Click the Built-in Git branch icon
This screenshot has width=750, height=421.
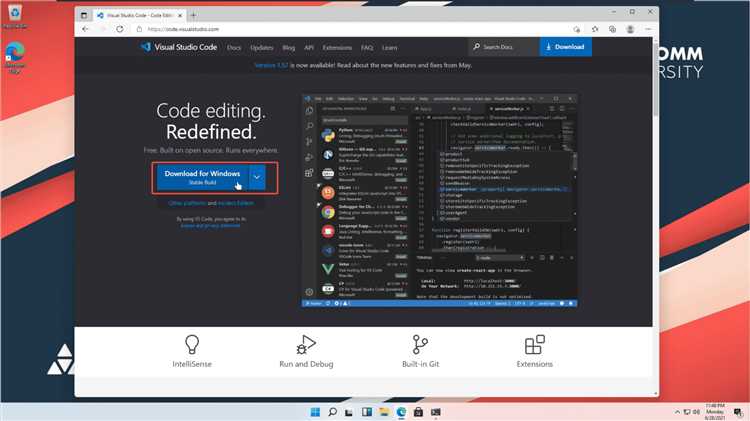(420, 344)
